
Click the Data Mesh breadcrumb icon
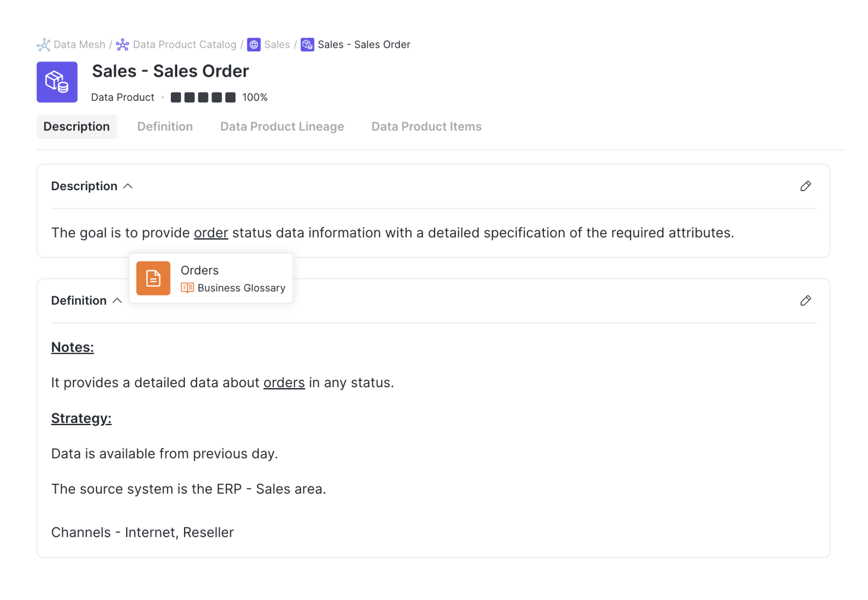coord(44,44)
